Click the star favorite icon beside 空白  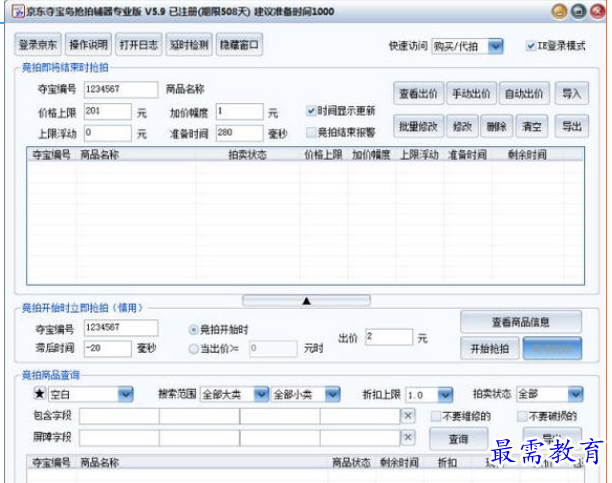point(39,394)
